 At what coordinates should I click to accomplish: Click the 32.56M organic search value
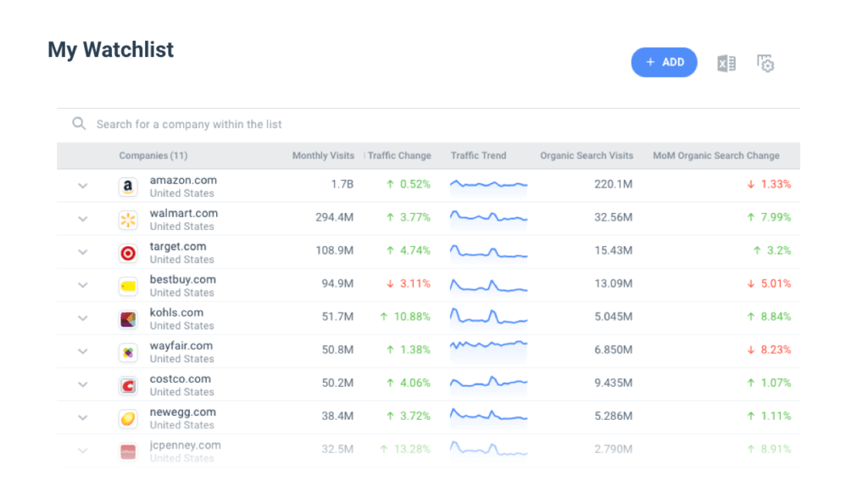point(614,218)
